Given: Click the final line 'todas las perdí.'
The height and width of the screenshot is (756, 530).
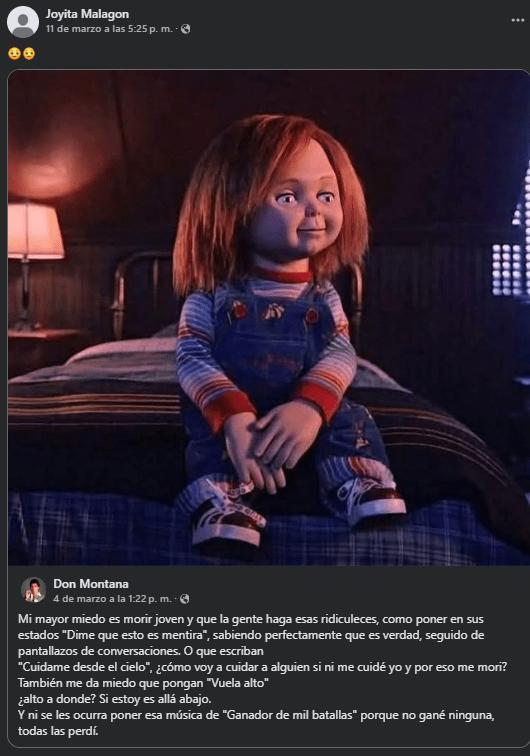Looking at the screenshot, I should (58, 731).
